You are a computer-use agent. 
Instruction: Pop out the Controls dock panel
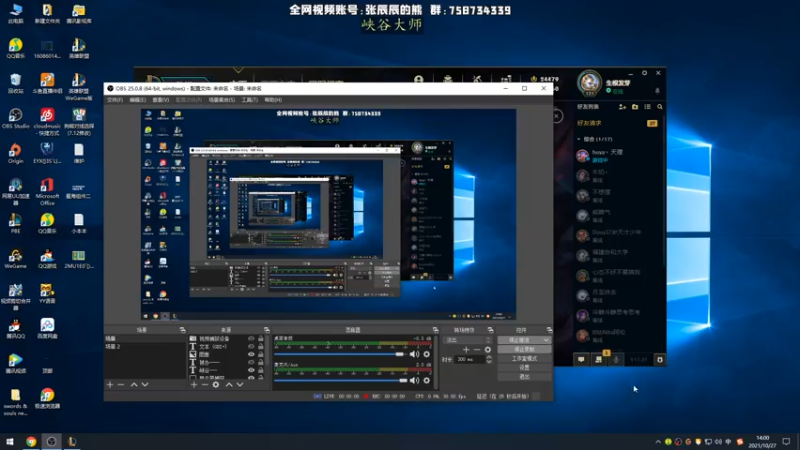pyautogui.click(x=549, y=330)
